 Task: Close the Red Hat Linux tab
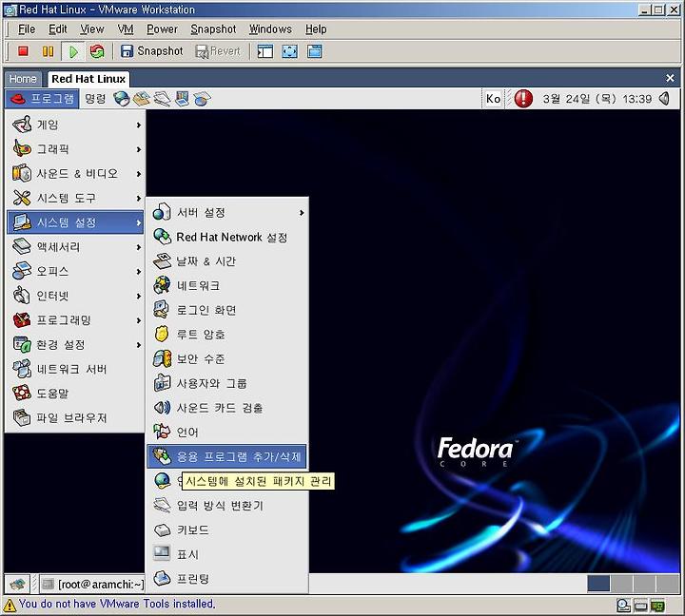point(670,78)
